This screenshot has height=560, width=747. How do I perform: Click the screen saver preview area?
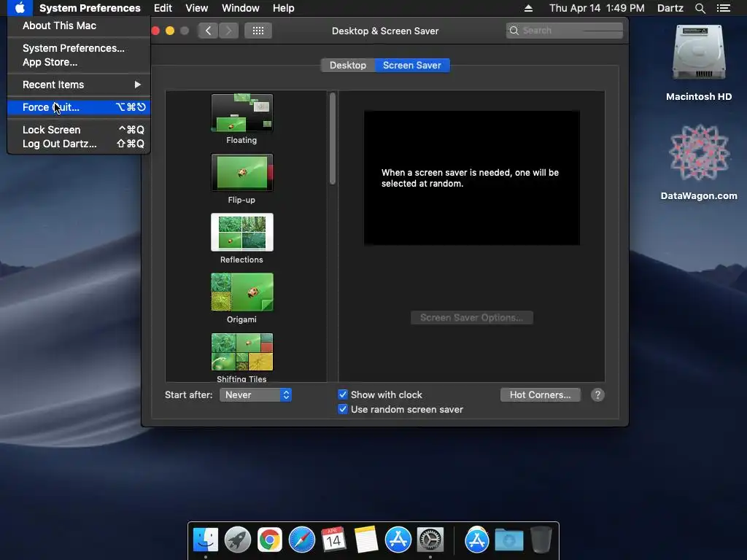472,178
